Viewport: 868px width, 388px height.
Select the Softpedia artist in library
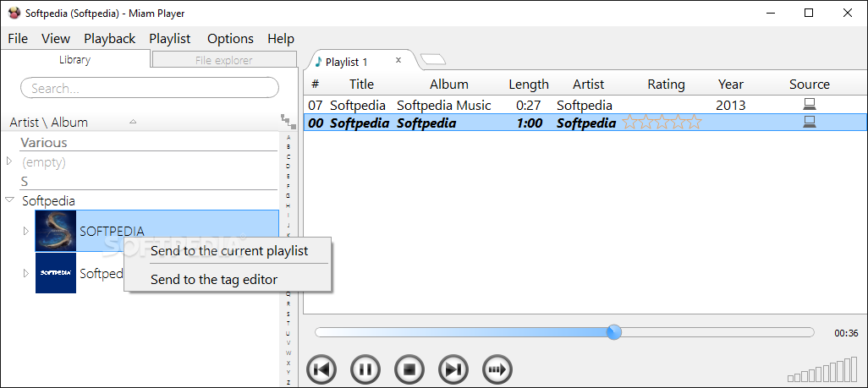pyautogui.click(x=48, y=201)
